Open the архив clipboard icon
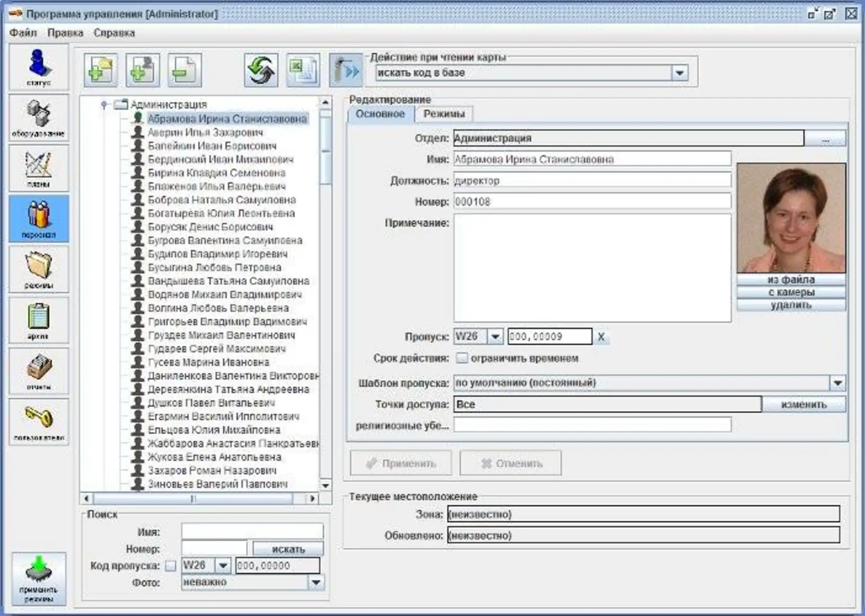The image size is (865, 616). click(x=39, y=320)
